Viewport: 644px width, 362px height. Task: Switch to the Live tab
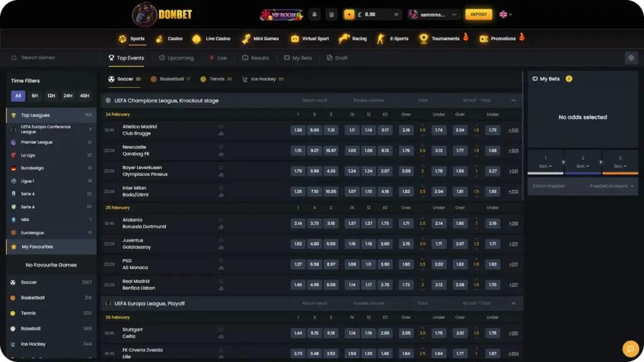click(218, 58)
